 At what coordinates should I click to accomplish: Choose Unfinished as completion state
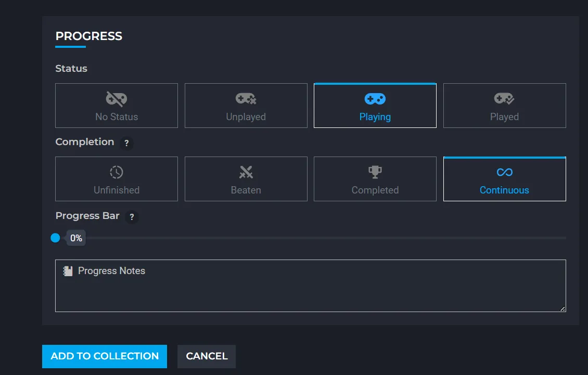point(116,179)
